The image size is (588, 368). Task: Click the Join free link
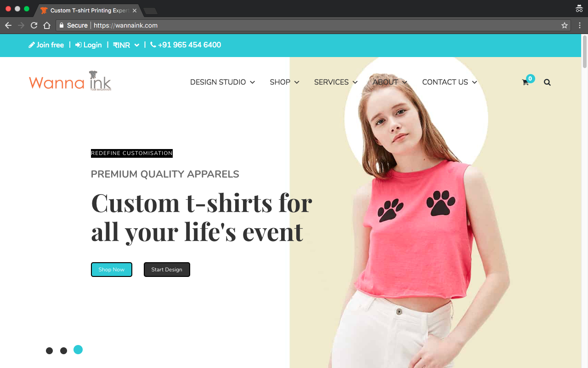(x=46, y=45)
